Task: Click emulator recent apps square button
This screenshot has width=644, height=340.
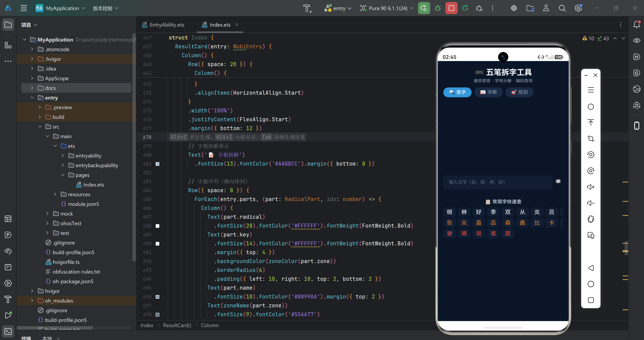Action: (591, 300)
